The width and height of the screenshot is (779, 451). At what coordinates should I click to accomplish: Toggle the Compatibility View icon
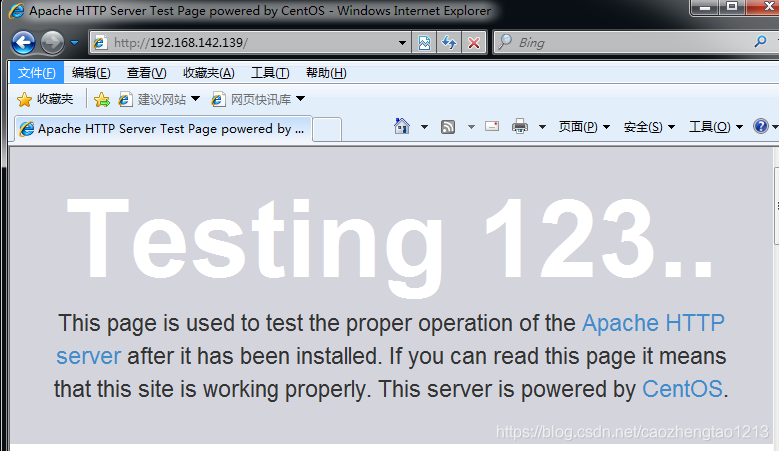[424, 43]
